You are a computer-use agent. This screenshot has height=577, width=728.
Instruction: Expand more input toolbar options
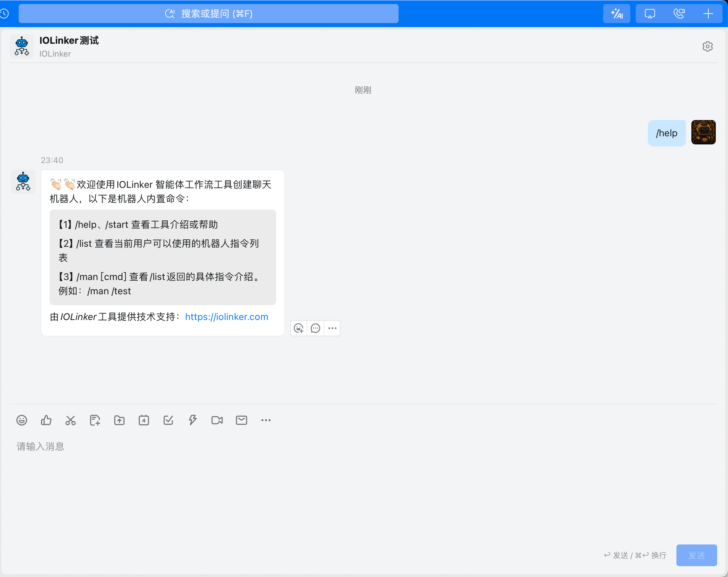pyautogui.click(x=266, y=420)
